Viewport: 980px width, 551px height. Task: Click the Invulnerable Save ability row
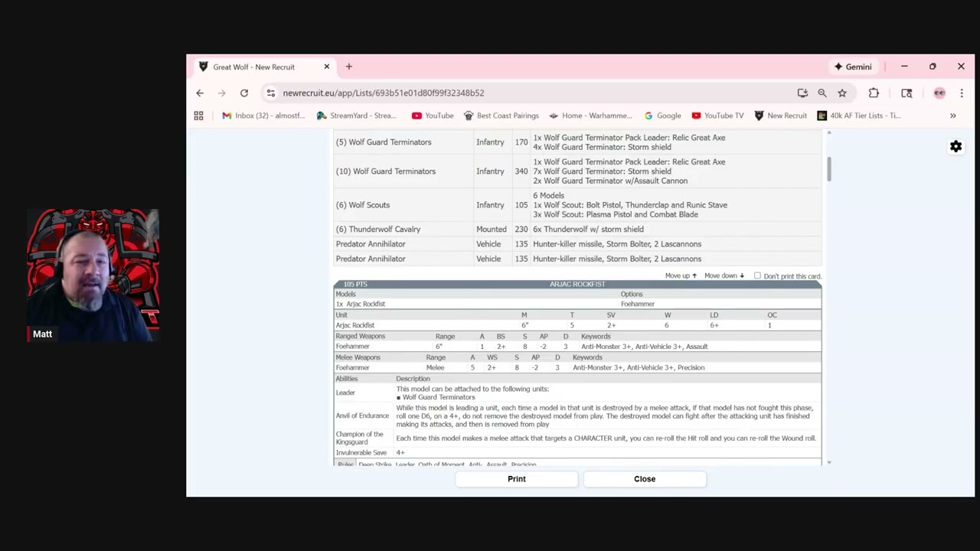[x=577, y=452]
